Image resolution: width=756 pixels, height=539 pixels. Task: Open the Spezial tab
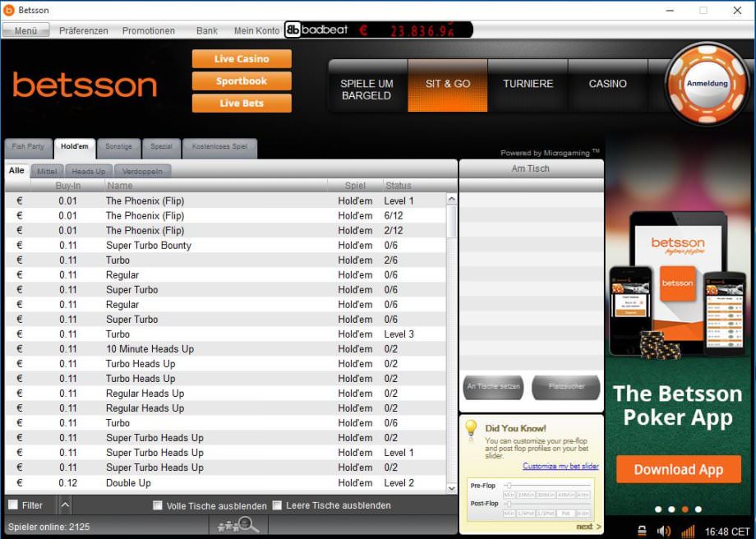pyautogui.click(x=161, y=148)
